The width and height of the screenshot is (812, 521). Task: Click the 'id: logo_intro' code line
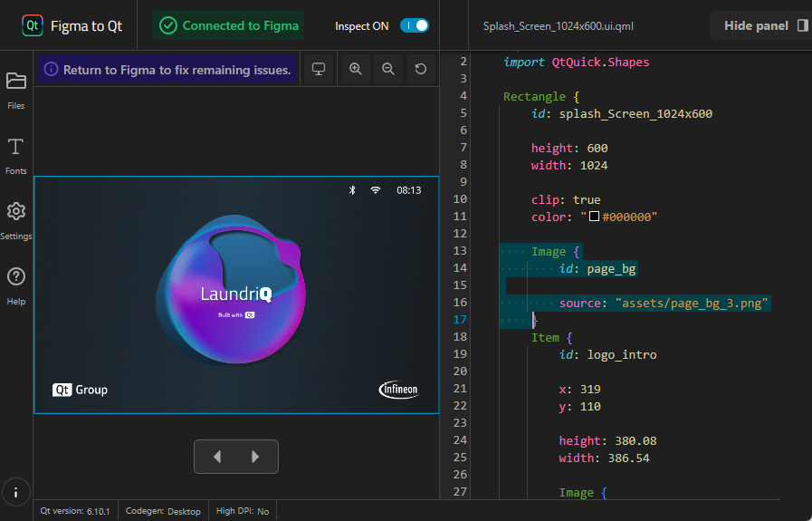point(607,354)
